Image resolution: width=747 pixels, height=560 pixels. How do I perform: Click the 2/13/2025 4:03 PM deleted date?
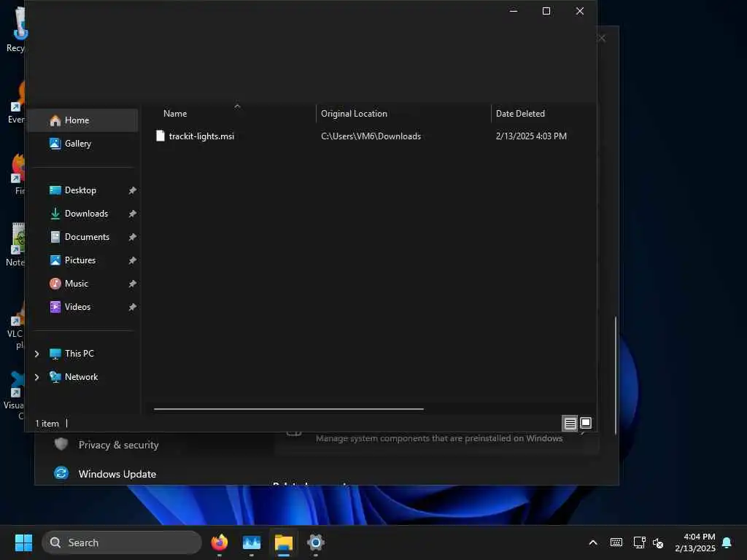pyautogui.click(x=531, y=136)
